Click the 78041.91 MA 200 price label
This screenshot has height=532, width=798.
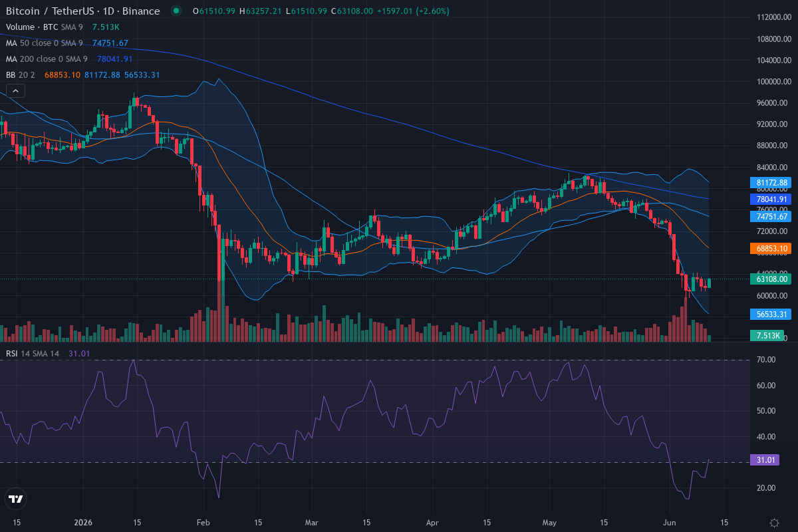[771, 199]
